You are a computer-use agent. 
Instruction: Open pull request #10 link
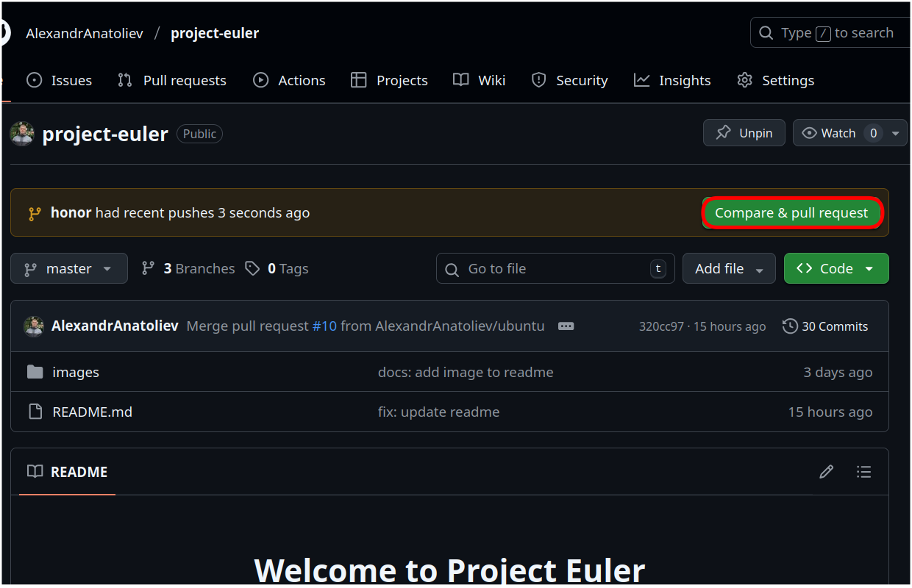point(324,326)
